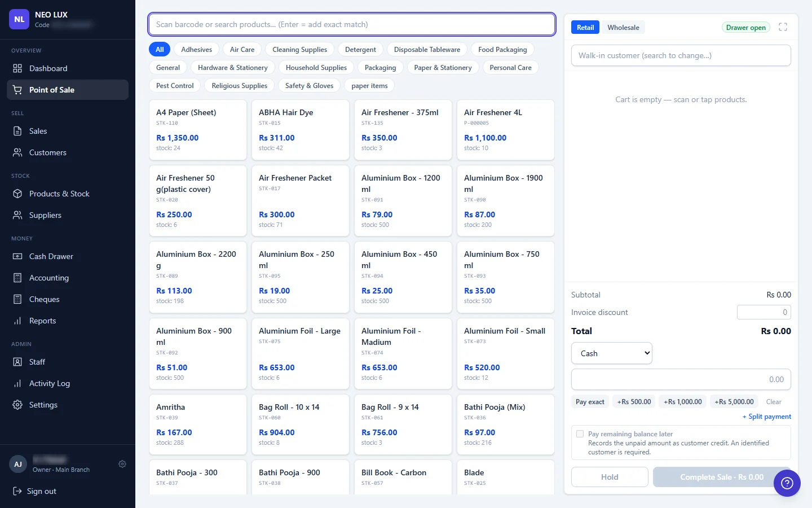This screenshot has width=812, height=508.
Task: Click the payment amount input field
Action: click(681, 379)
